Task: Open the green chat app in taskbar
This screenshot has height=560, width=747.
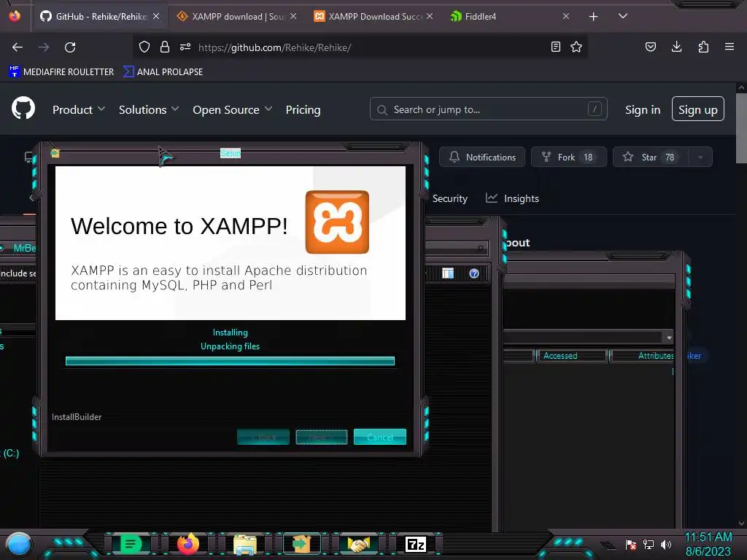Action: coord(131,544)
